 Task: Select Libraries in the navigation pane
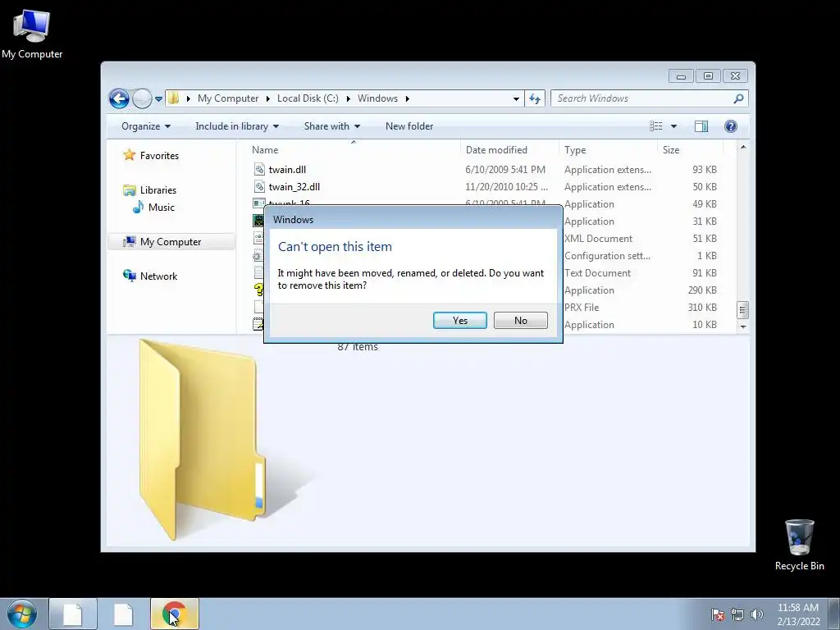tap(158, 190)
